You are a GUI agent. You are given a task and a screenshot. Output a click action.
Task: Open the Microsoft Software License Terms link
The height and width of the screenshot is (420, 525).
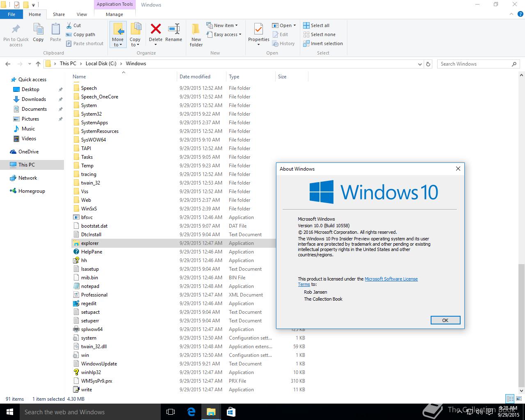pos(358,281)
